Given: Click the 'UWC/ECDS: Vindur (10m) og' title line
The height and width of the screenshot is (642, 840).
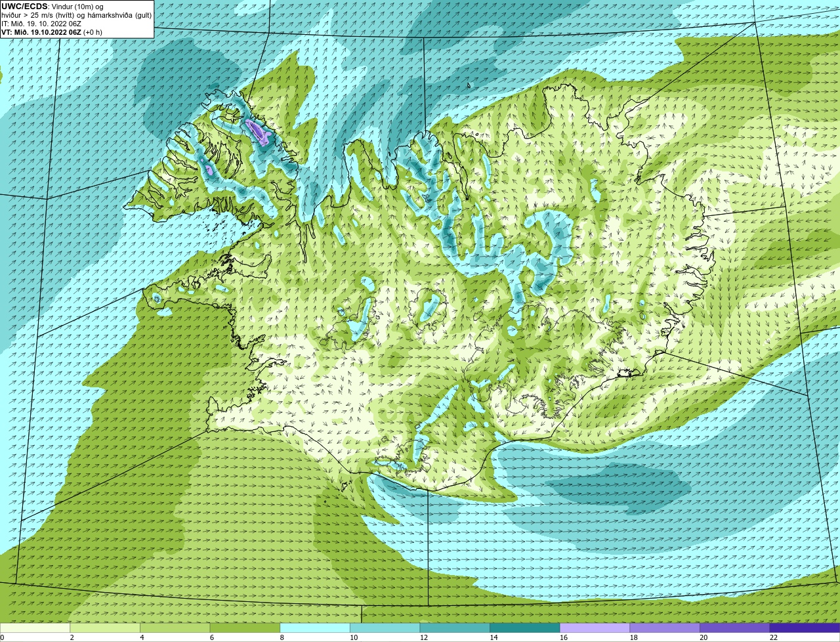Looking at the screenshot, I should [52, 7].
